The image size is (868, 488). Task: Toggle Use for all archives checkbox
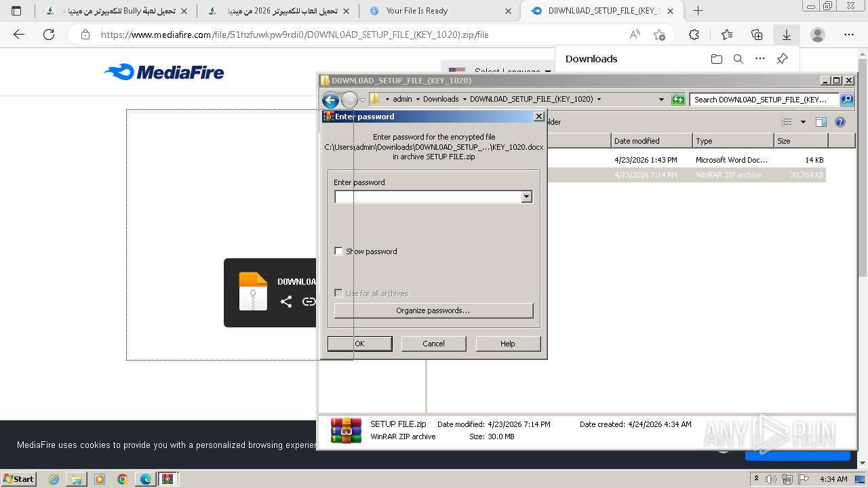click(x=338, y=293)
